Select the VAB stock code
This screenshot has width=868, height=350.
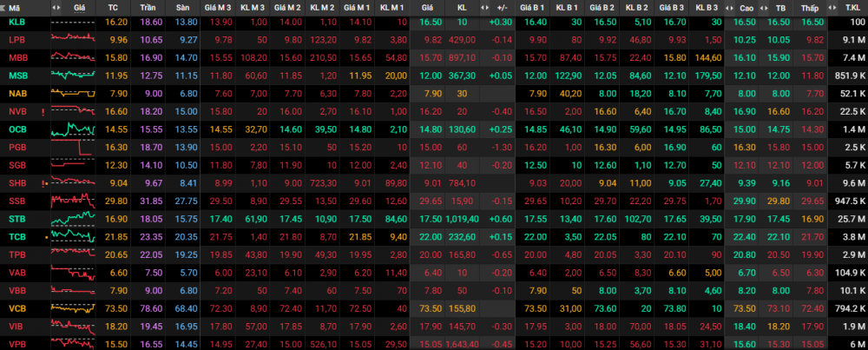[x=17, y=273]
